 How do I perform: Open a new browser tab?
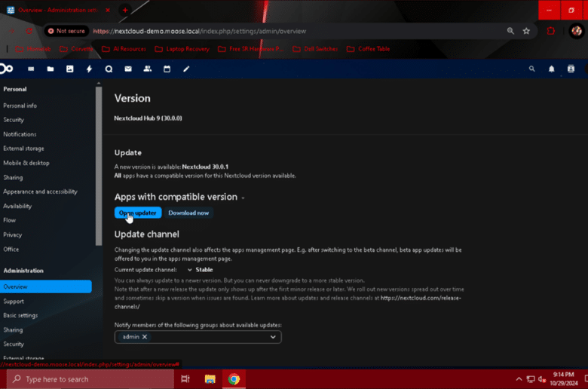pyautogui.click(x=125, y=10)
